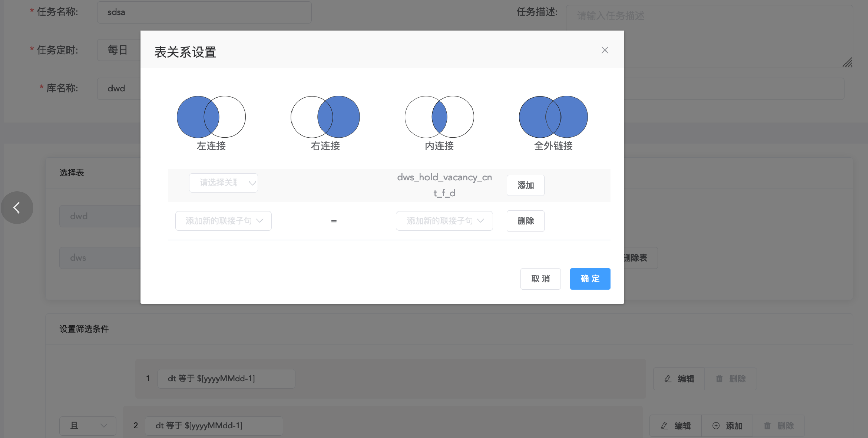Image resolution: width=868 pixels, height=438 pixels.
Task: Select the 左连接 left join Venn icon
Action: (211, 117)
